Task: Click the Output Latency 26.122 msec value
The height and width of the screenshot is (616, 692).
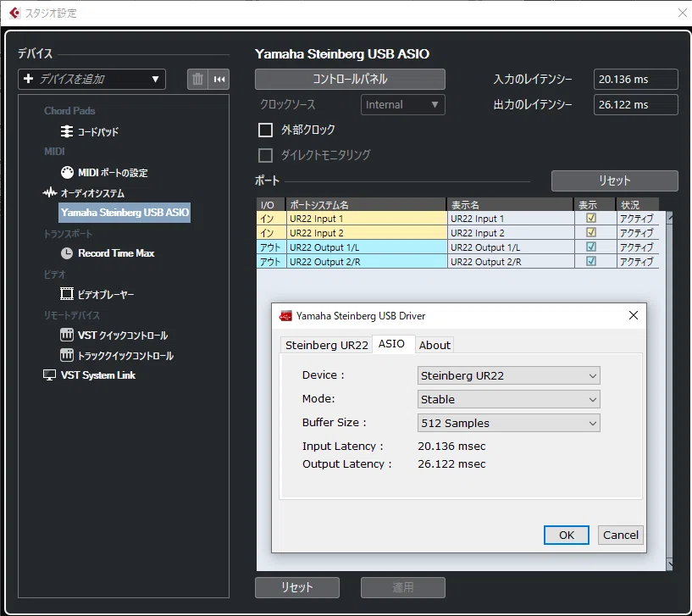Action: click(451, 464)
